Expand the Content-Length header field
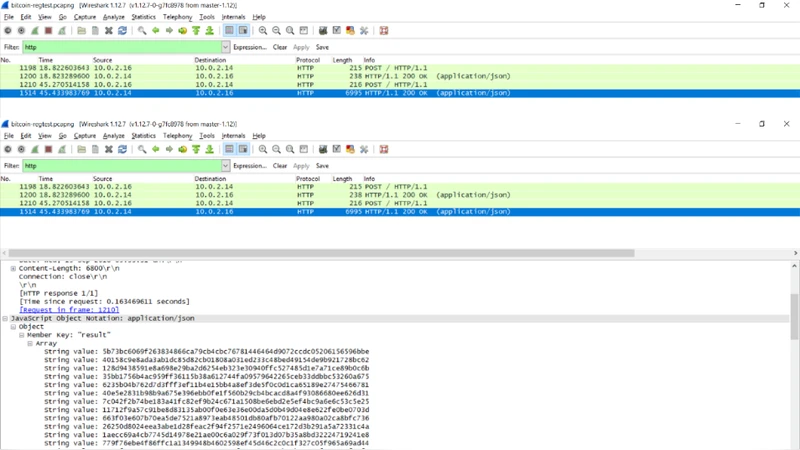This screenshot has width=800, height=450. [14, 268]
